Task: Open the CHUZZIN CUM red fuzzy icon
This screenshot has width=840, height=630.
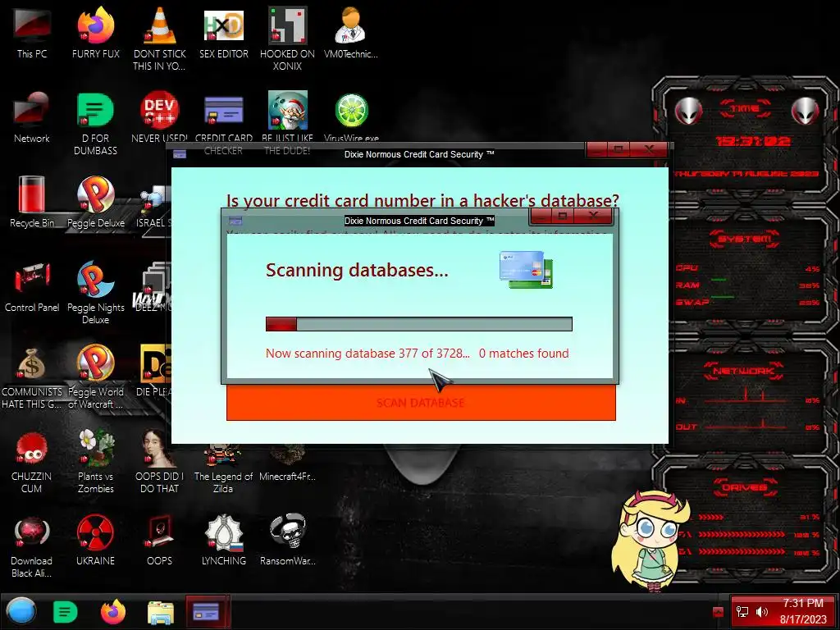Action: click(x=32, y=462)
